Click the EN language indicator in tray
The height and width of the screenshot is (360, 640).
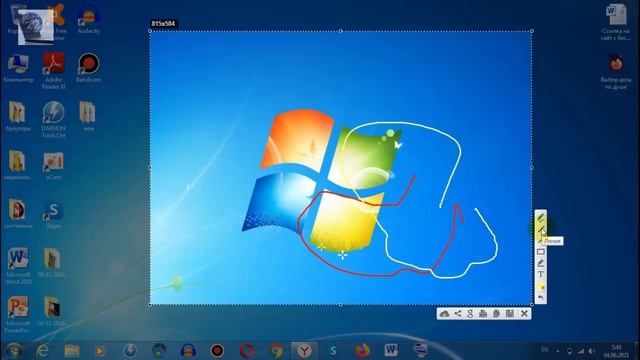tap(544, 350)
